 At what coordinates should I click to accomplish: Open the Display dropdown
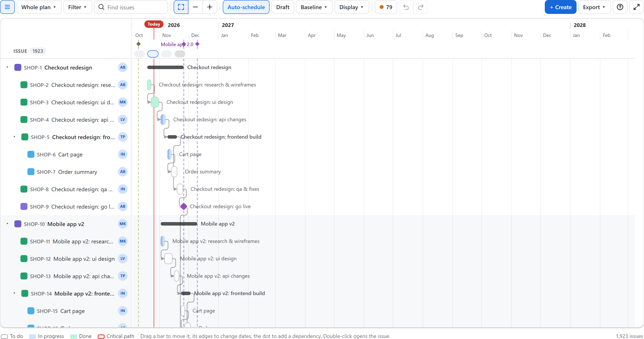point(352,7)
